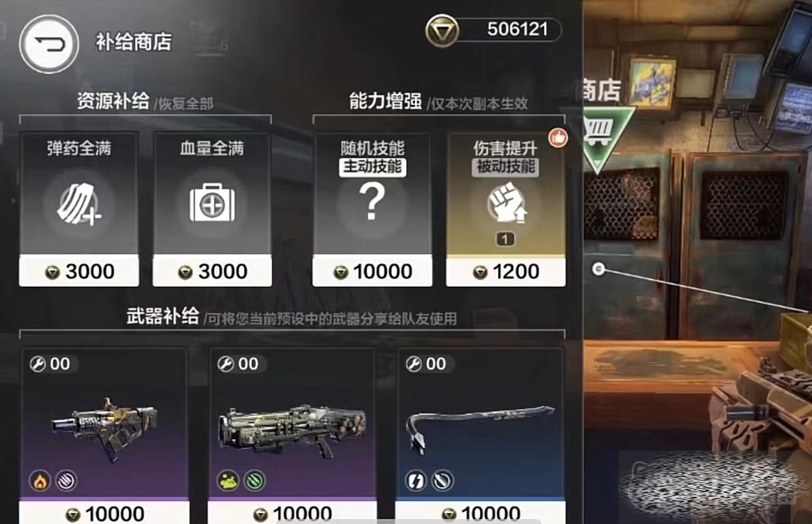Viewport: 812px width, 524px height.
Task: Buy full health for 3000
Action: pyautogui.click(x=212, y=271)
